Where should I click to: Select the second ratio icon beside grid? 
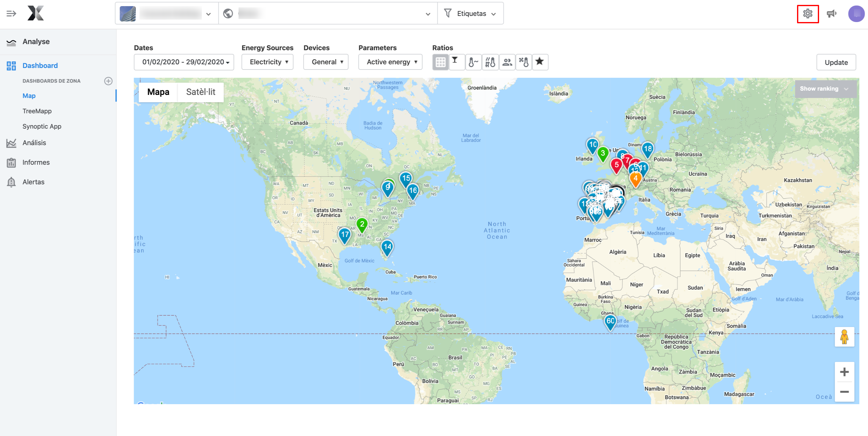(x=457, y=62)
